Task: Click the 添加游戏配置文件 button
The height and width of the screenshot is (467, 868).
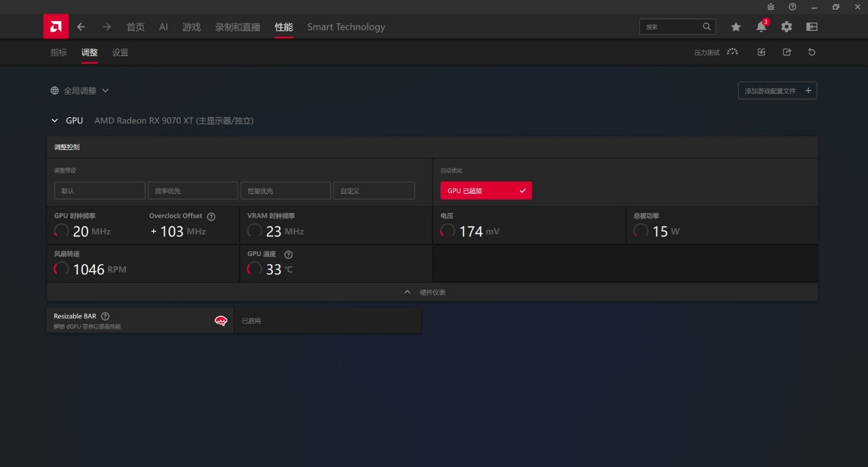Action: coord(777,90)
